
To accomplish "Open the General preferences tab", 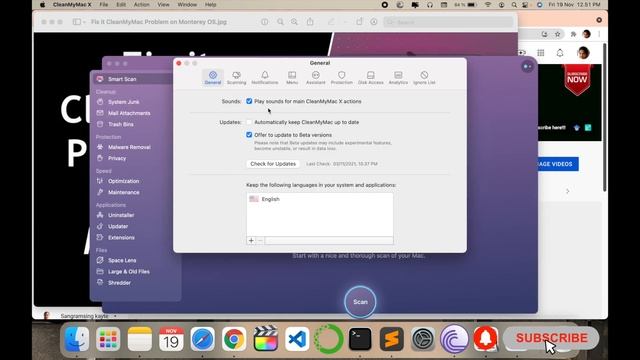I will tap(213, 77).
